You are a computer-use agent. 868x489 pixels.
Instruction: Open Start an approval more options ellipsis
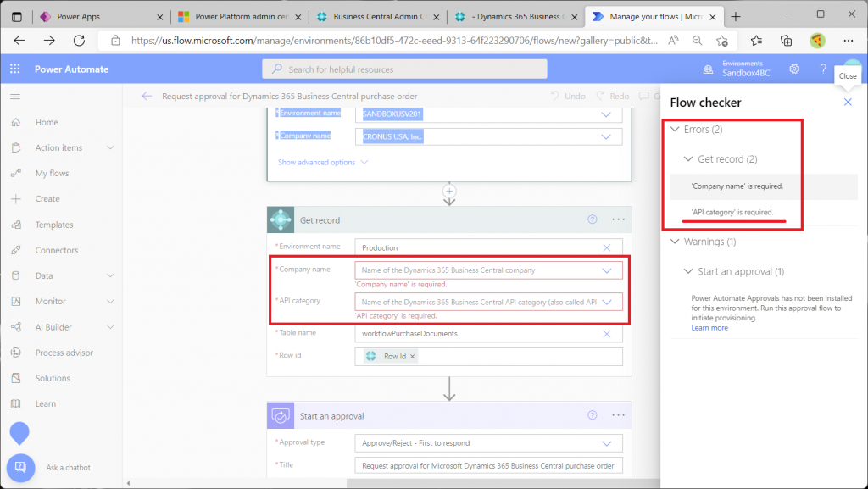[x=618, y=415]
